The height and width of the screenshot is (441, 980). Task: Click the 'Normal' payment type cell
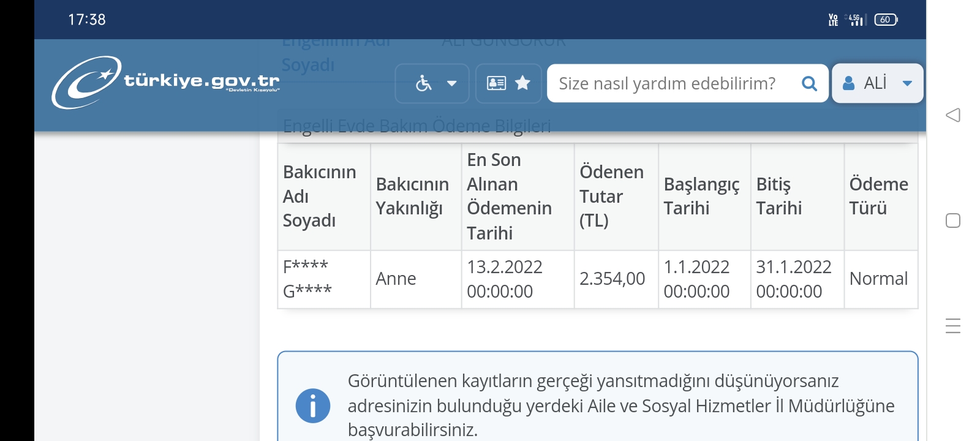(878, 279)
